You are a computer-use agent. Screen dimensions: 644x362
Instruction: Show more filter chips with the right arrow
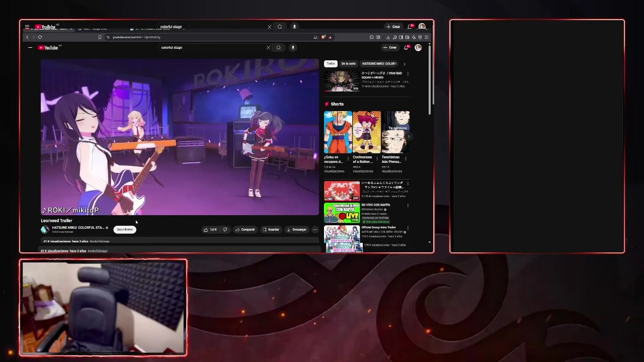(405, 64)
